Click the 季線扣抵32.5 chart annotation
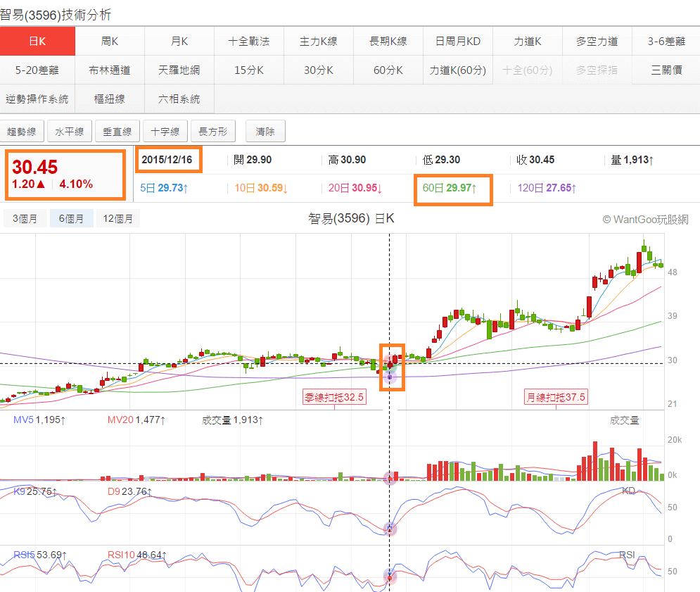This screenshot has height=592, width=700. click(334, 397)
